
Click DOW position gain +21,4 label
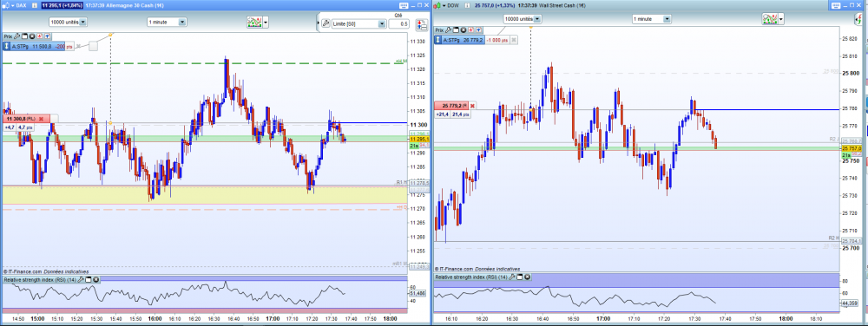[x=442, y=114]
